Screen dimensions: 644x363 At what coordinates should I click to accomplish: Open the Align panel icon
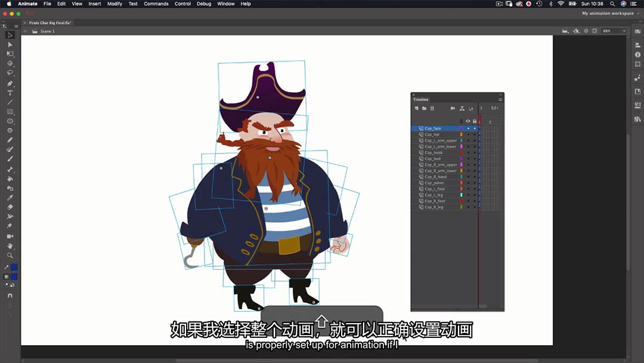(637, 45)
